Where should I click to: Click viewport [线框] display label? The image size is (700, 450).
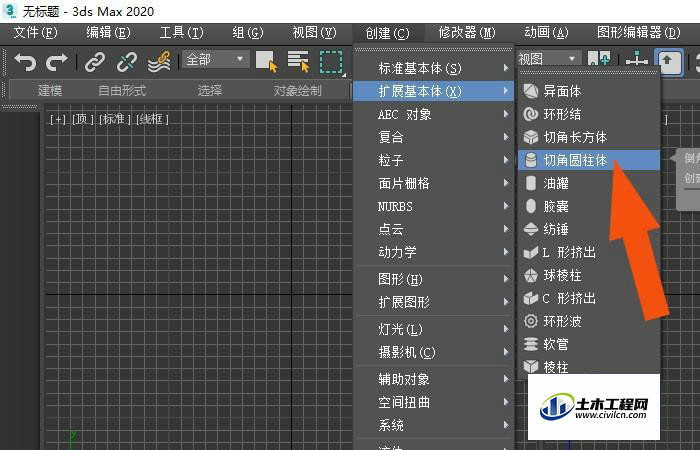(x=153, y=119)
